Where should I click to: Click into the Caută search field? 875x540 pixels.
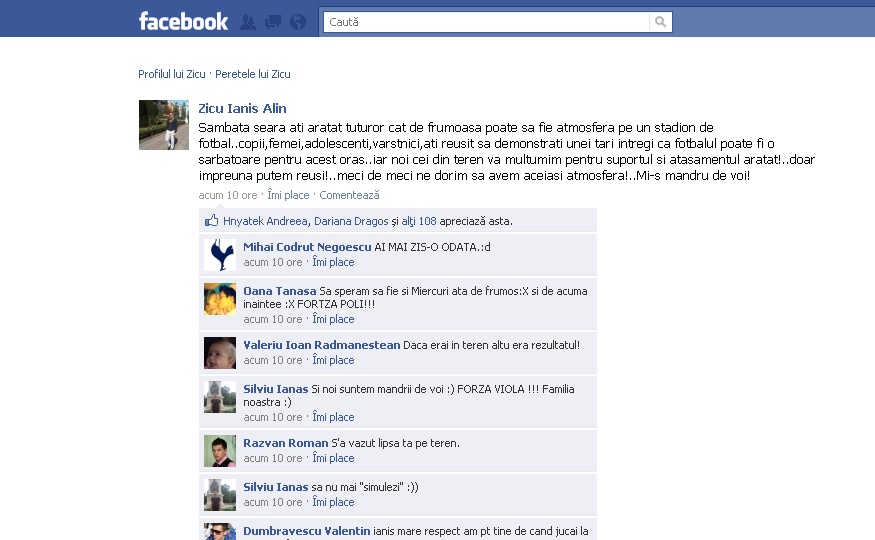[x=487, y=22]
